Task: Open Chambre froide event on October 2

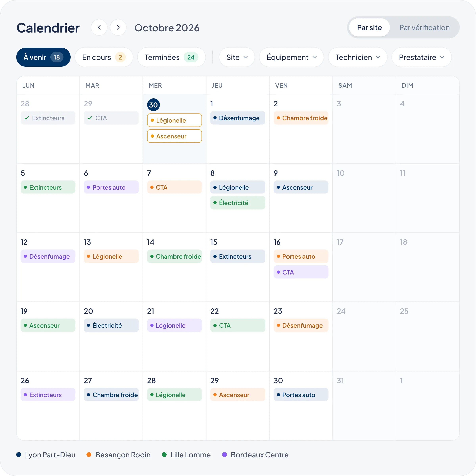Action: coord(301,118)
